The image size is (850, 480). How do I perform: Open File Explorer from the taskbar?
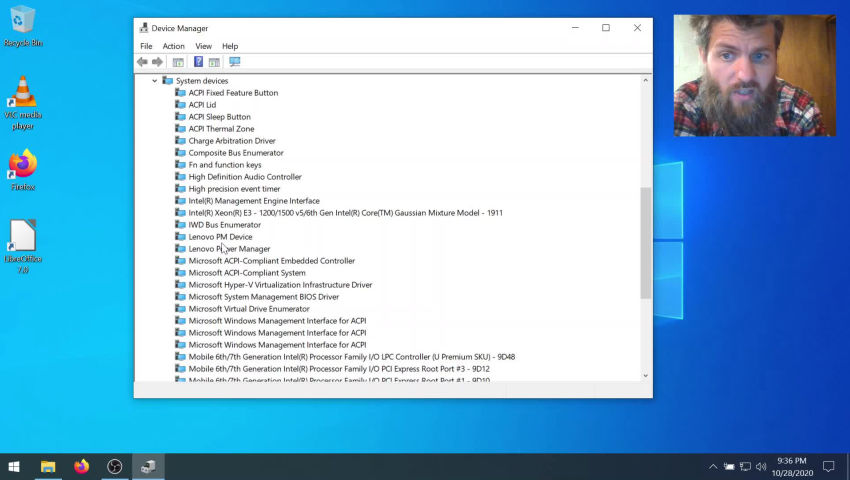pyautogui.click(x=47, y=466)
